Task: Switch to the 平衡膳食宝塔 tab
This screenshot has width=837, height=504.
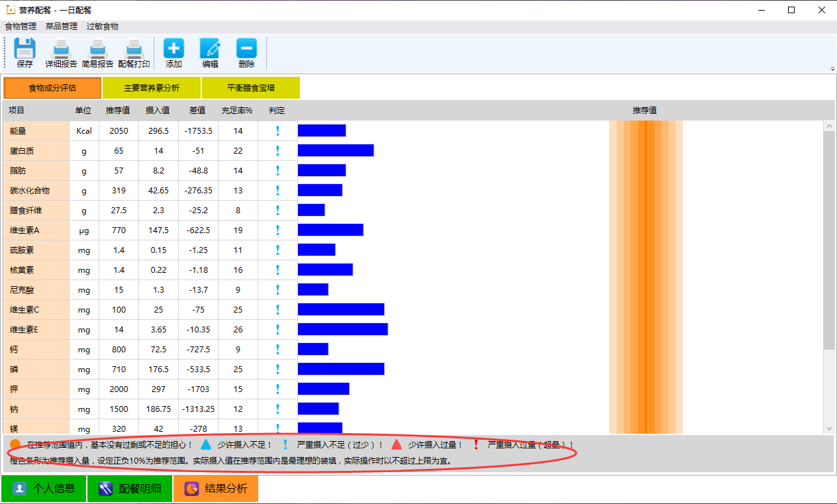Action: 250,87
